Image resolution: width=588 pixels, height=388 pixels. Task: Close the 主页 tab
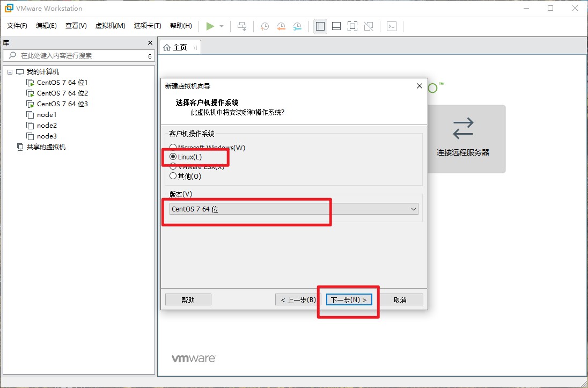coord(195,48)
